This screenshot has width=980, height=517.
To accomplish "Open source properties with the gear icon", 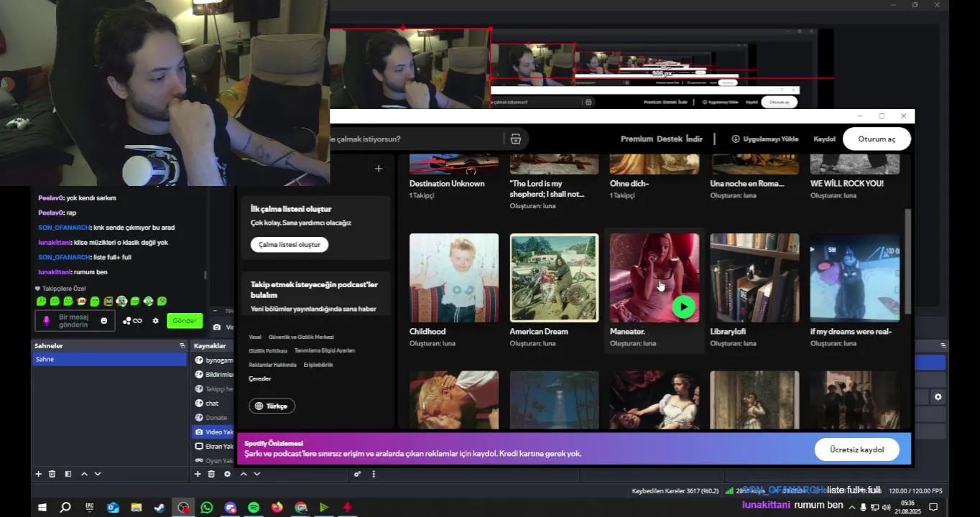I will coord(228,474).
